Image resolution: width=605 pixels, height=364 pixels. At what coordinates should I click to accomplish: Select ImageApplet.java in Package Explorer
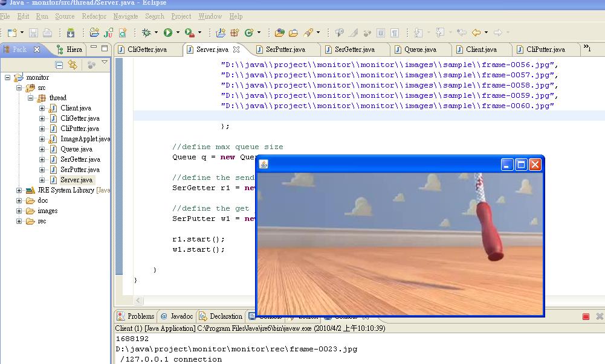click(x=85, y=139)
